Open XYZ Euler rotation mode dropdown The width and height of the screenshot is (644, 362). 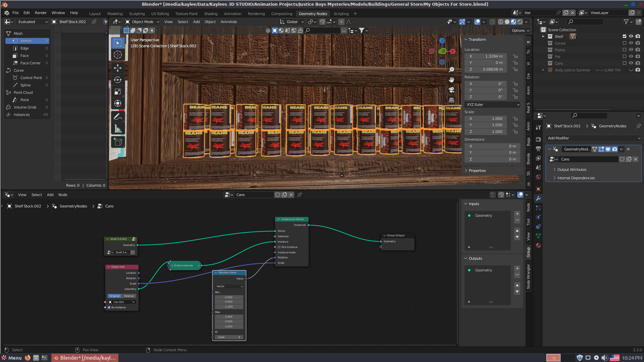(492, 105)
